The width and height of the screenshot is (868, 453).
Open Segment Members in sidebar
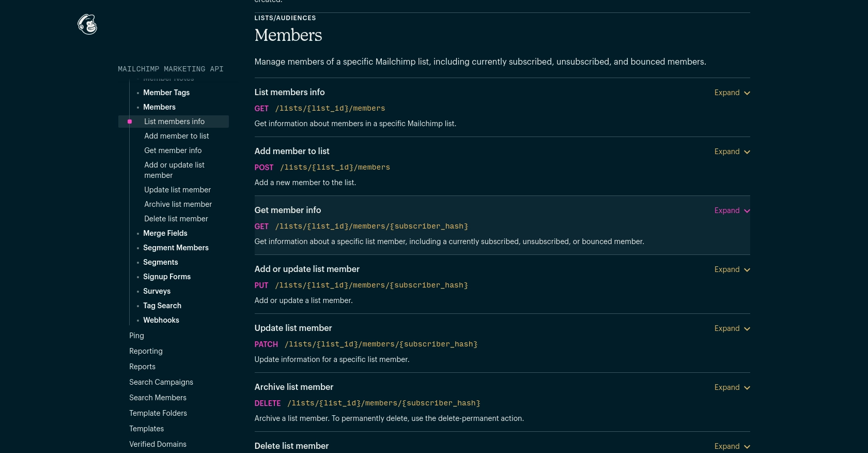[x=176, y=248]
